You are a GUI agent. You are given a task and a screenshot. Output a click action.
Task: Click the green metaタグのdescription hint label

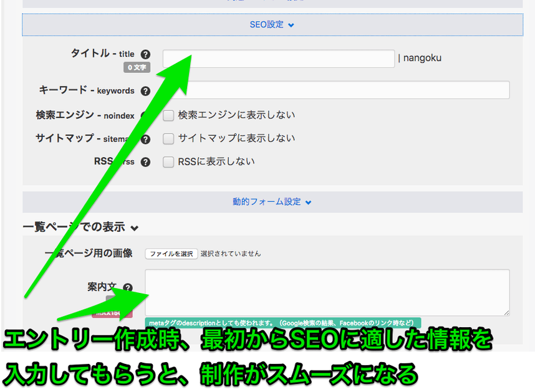[282, 323]
